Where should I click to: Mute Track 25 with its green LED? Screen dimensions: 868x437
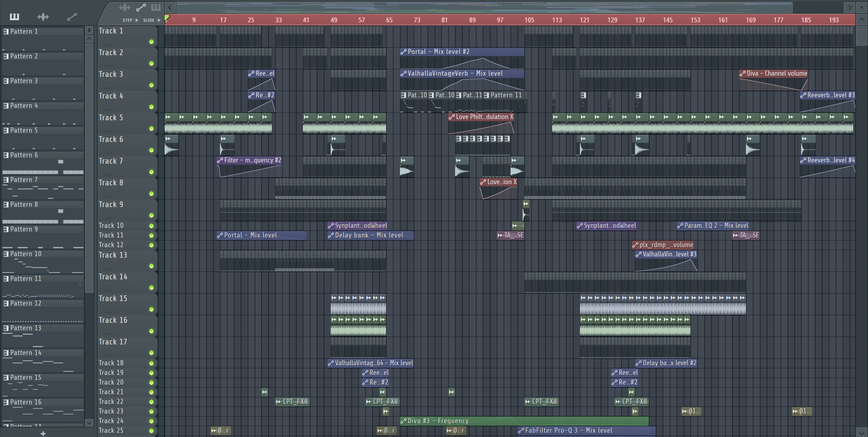[x=151, y=431]
